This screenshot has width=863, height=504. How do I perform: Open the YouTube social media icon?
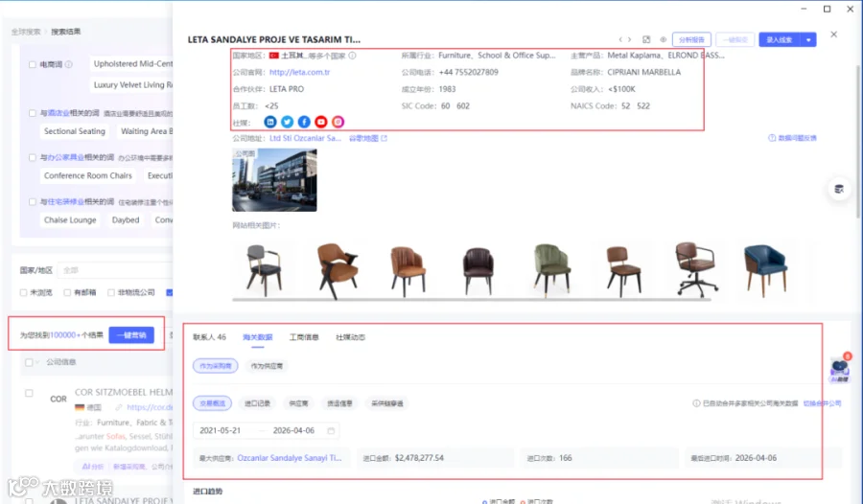[321, 122]
